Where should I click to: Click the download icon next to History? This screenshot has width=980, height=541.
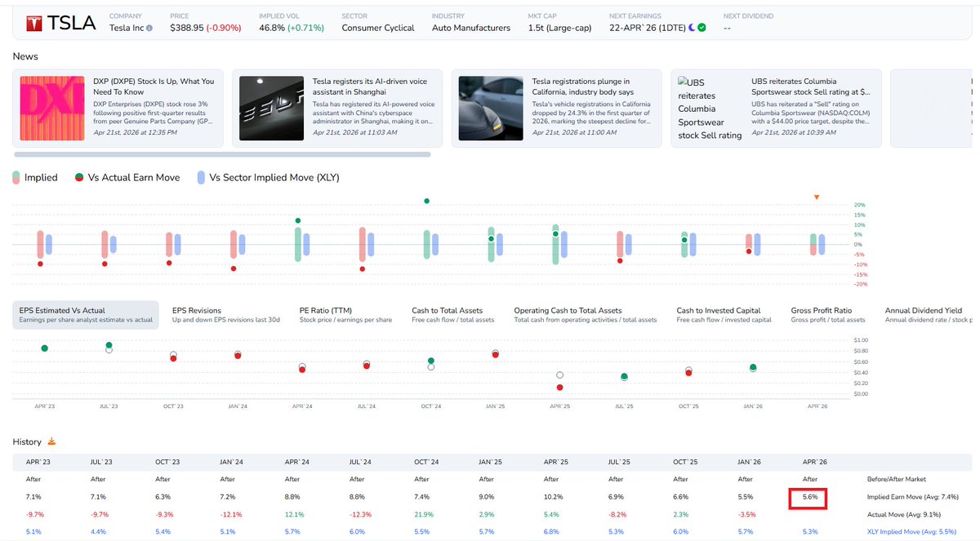coord(51,441)
